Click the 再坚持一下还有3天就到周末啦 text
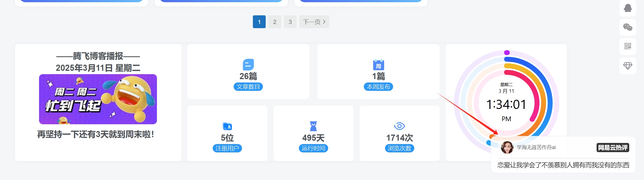 pyautogui.click(x=96, y=134)
